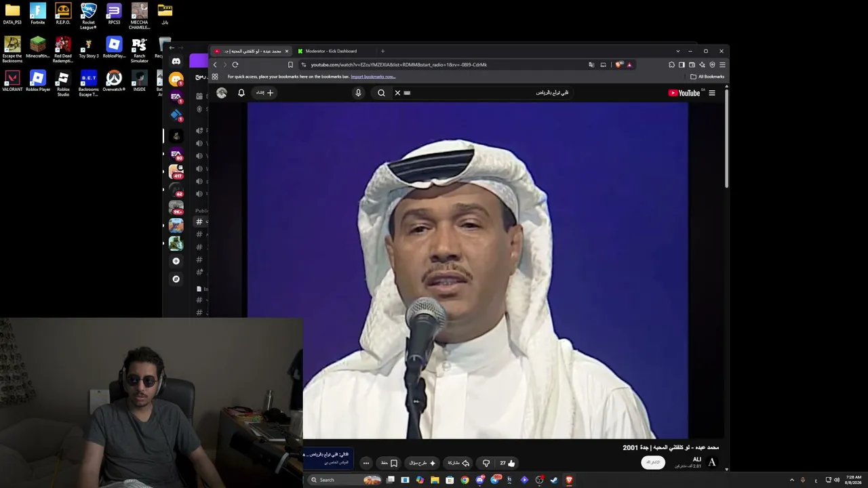Open more video actions ellipsis menu
The image size is (868, 488).
point(366,463)
